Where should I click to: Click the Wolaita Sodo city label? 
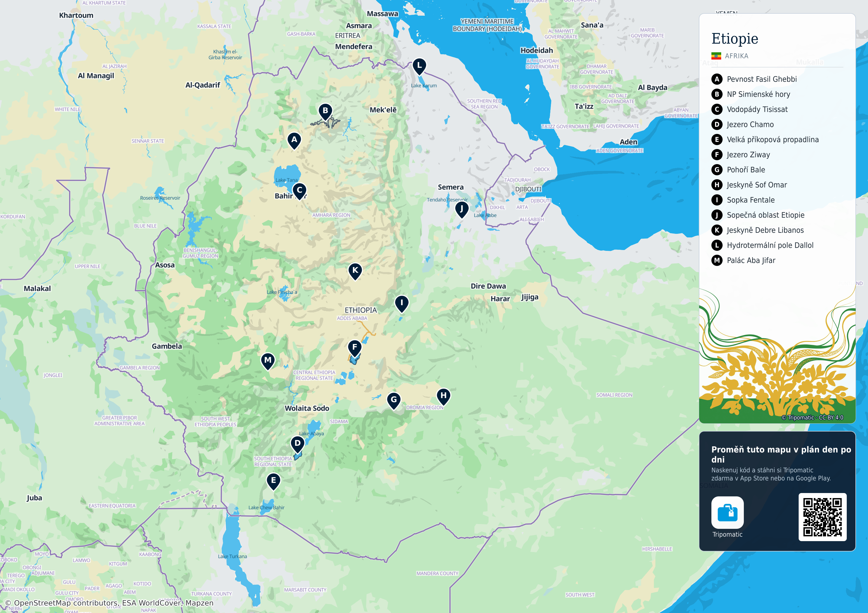[306, 408]
